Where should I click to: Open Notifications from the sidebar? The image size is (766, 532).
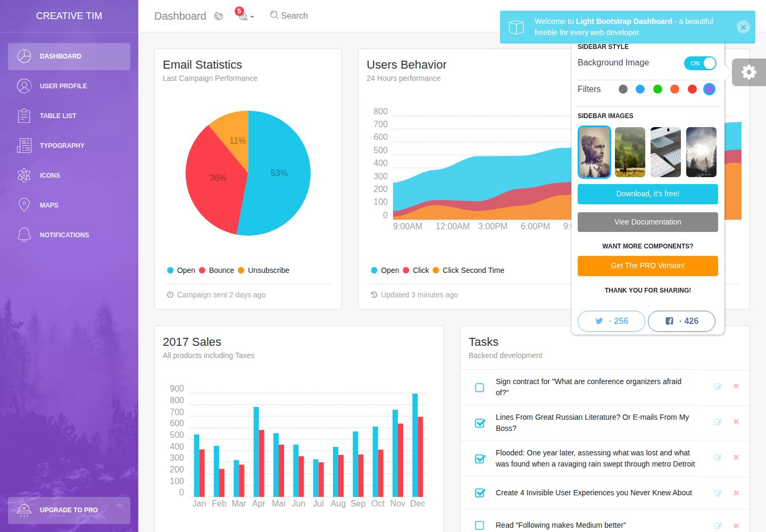pos(69,235)
